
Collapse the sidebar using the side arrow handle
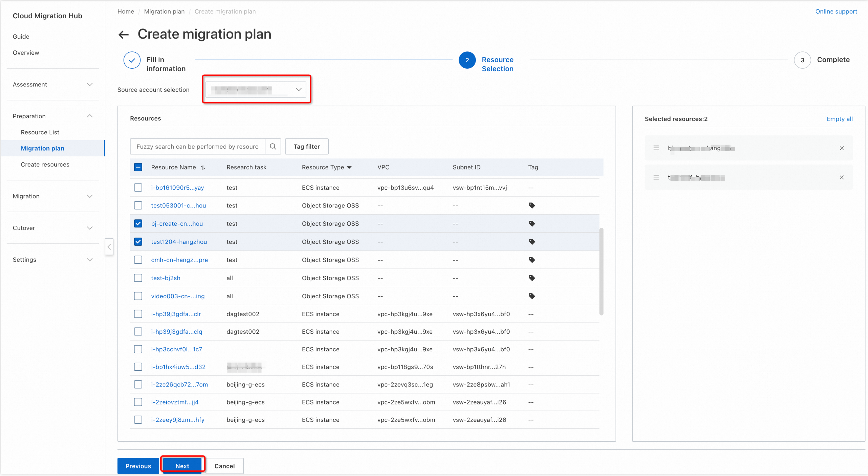[109, 247]
